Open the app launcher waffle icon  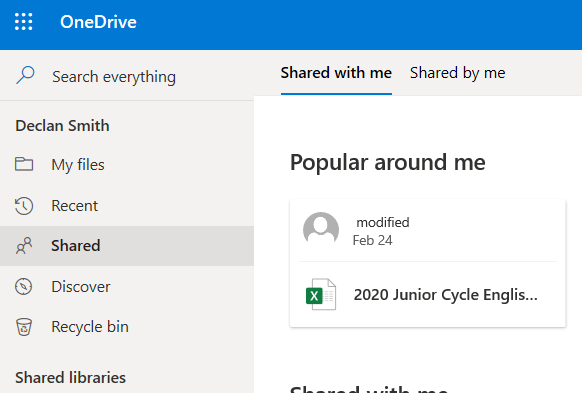23,22
